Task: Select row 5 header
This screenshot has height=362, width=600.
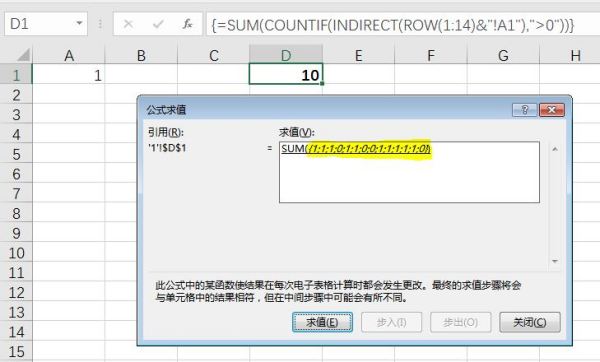Action: point(16,154)
